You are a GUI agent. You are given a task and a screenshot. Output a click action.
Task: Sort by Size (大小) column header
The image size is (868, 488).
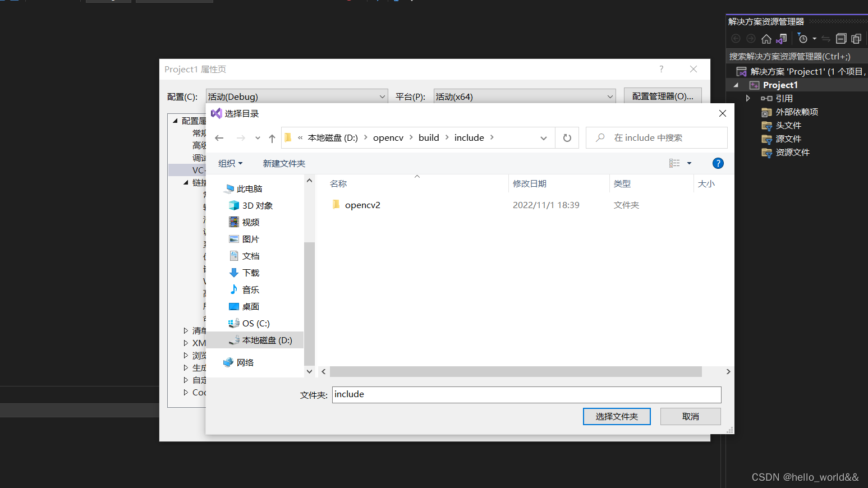706,184
